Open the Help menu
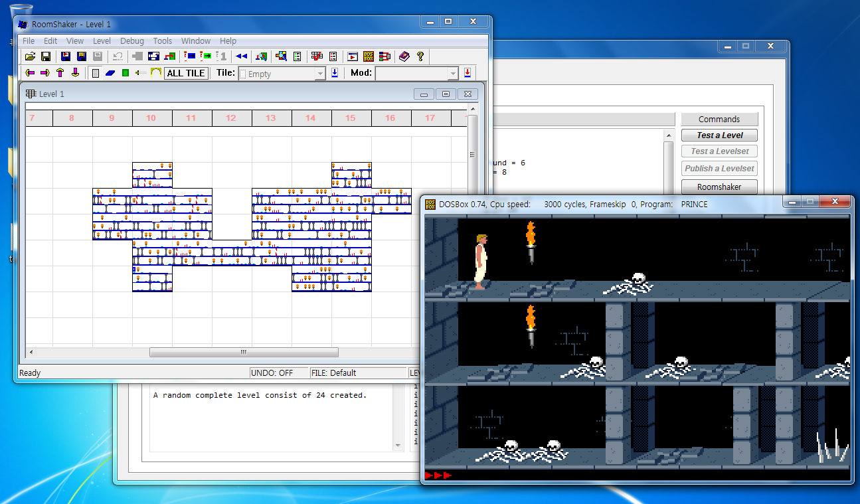The image size is (860, 504). coord(228,41)
